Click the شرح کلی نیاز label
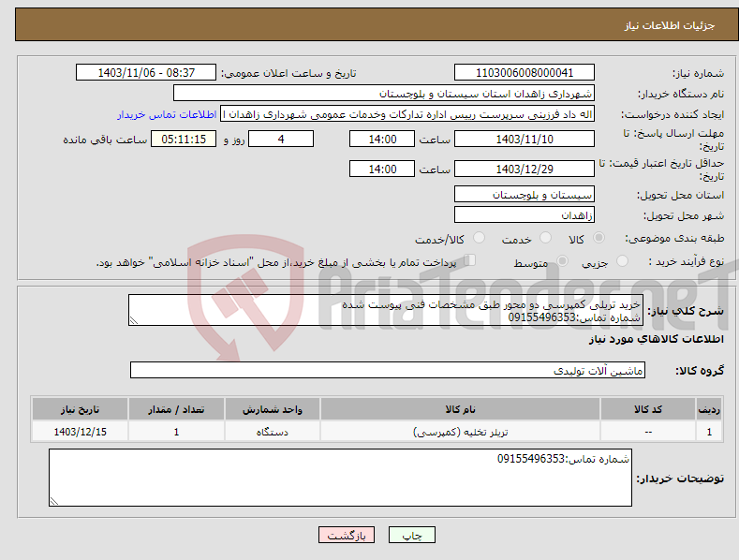The height and width of the screenshot is (560, 739). pyautogui.click(x=686, y=311)
